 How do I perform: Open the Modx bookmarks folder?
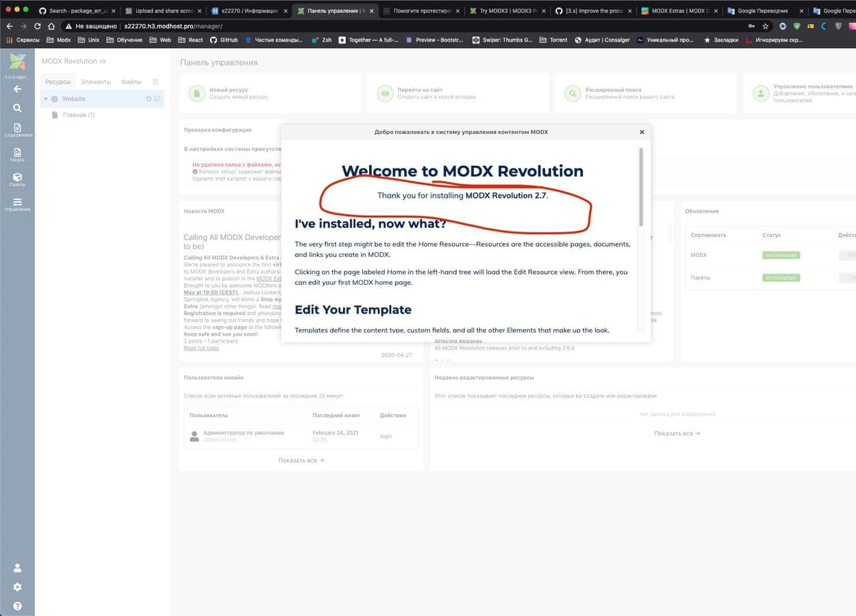click(x=58, y=40)
